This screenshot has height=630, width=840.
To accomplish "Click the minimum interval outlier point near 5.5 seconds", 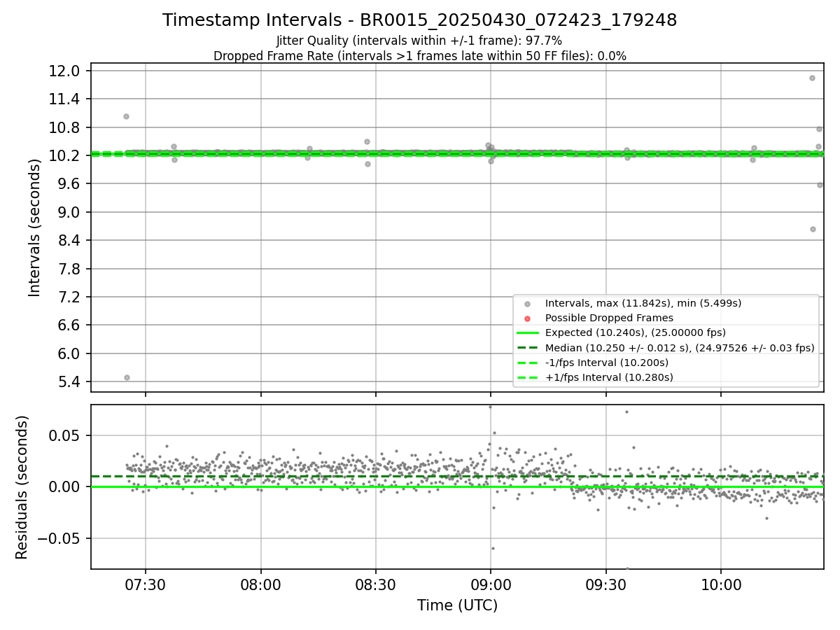I will [x=127, y=377].
